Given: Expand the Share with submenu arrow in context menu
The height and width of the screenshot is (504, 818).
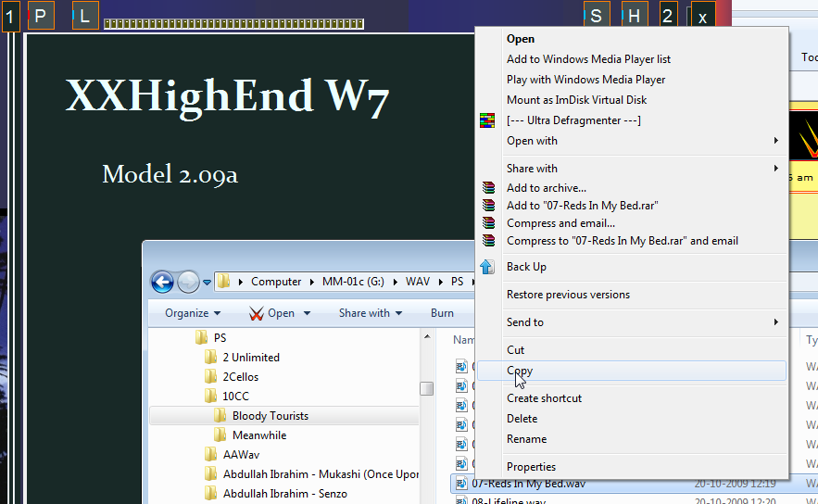Looking at the screenshot, I should (x=776, y=169).
